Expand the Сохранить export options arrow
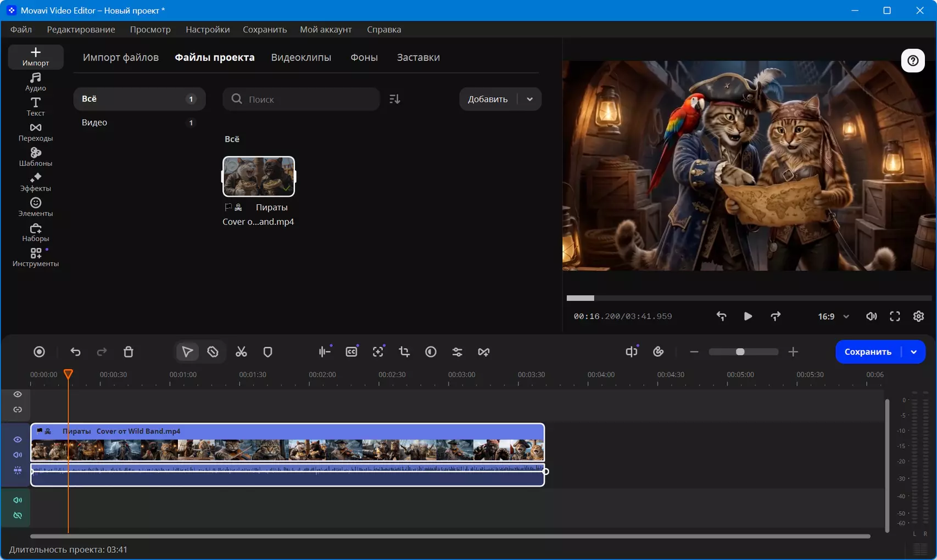 (914, 352)
